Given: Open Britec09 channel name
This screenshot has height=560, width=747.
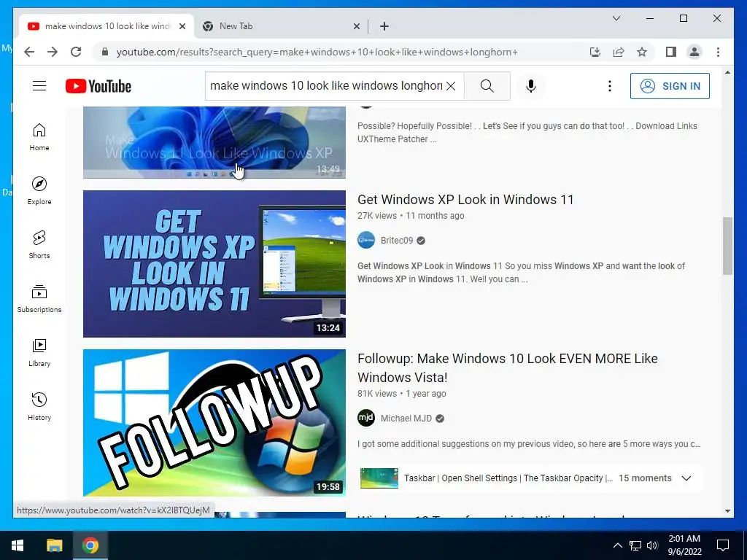Looking at the screenshot, I should 396,241.
